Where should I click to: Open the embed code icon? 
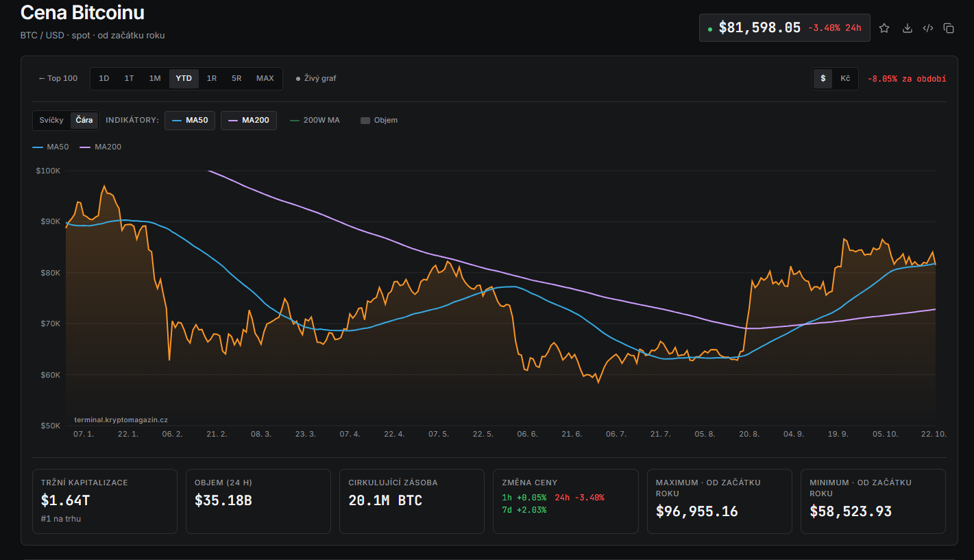click(928, 28)
